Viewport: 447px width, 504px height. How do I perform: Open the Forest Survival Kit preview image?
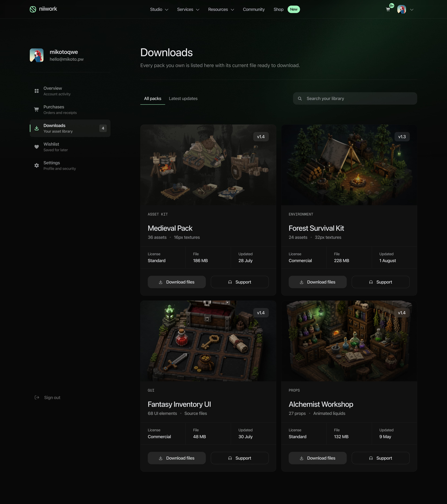pyautogui.click(x=349, y=165)
